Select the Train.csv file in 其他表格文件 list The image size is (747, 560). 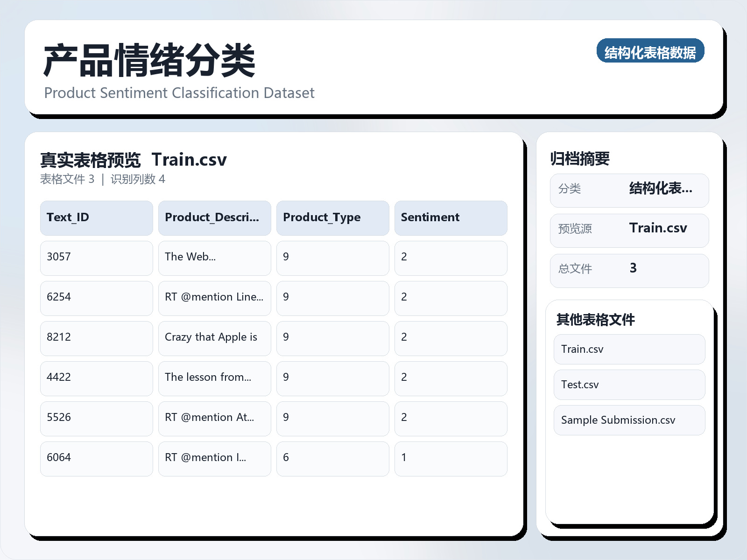[629, 349]
